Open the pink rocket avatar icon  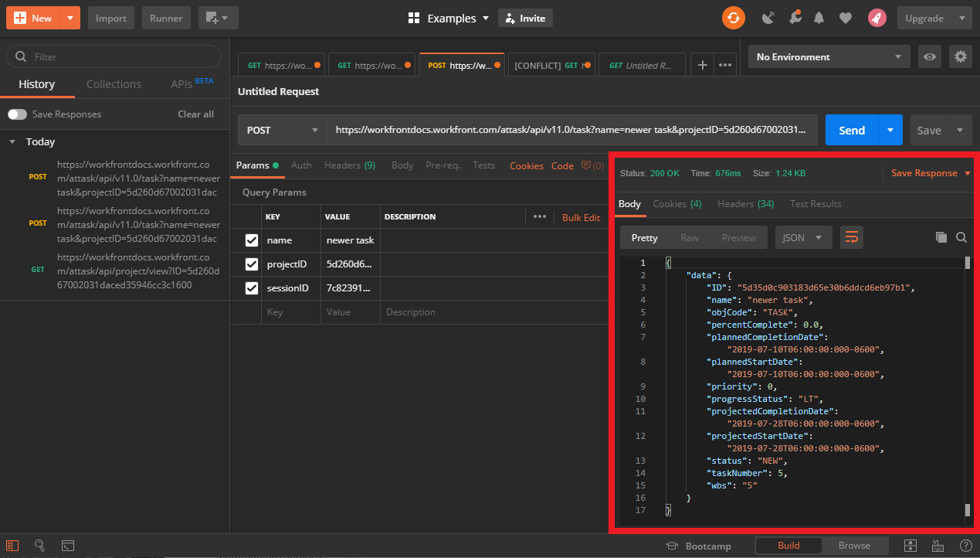click(877, 18)
